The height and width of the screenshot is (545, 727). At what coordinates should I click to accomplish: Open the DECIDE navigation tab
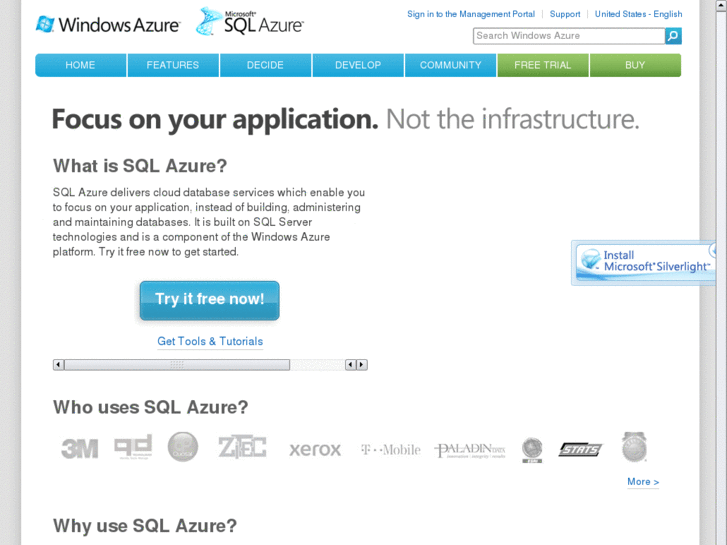265,65
